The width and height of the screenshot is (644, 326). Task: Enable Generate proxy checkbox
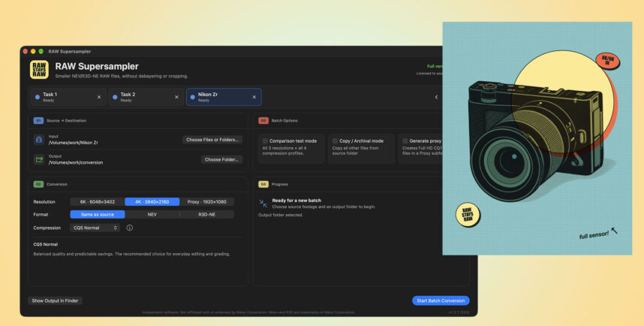405,140
